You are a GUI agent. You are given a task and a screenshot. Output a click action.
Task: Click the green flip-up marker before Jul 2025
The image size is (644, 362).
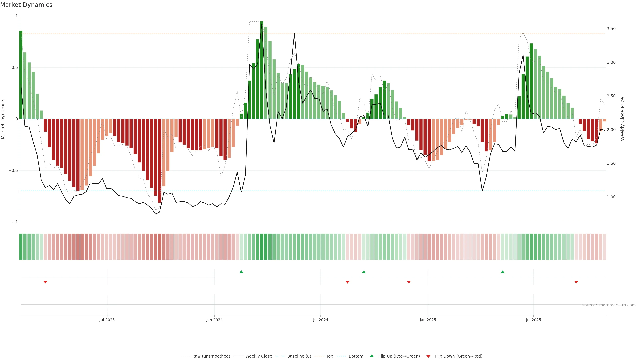coord(502,272)
